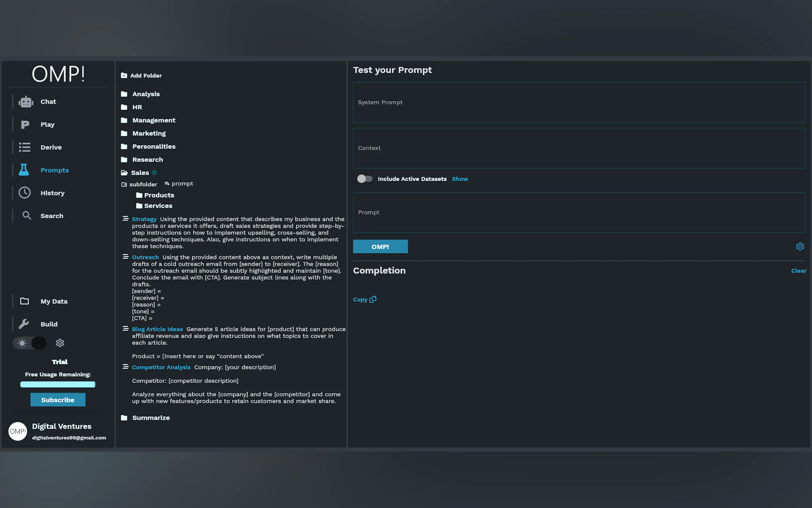812x508 pixels.
Task: Expand the Marketing folder
Action: click(149, 133)
